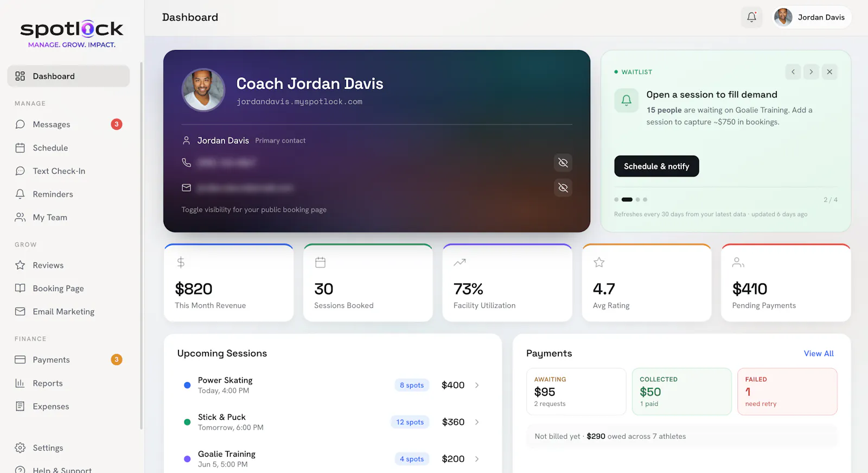Click the 4 spots badge
Viewport: 868px width, 473px height.
coord(412,459)
